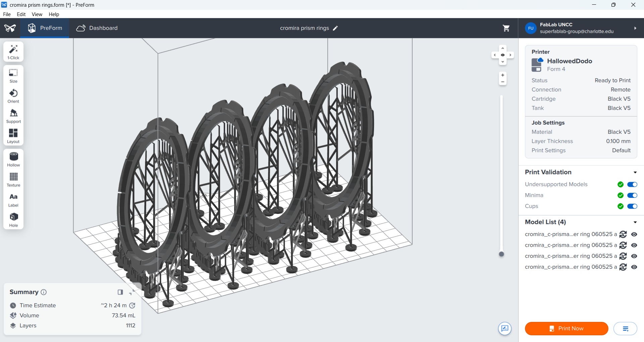Hide the fourth model in list
Image resolution: width=644 pixels, height=342 pixels.
pyautogui.click(x=634, y=267)
